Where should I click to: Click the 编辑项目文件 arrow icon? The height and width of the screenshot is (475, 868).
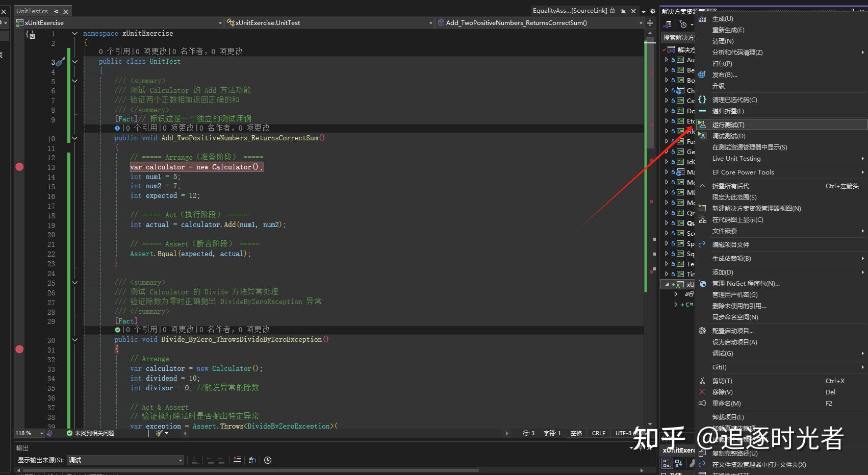click(x=702, y=244)
